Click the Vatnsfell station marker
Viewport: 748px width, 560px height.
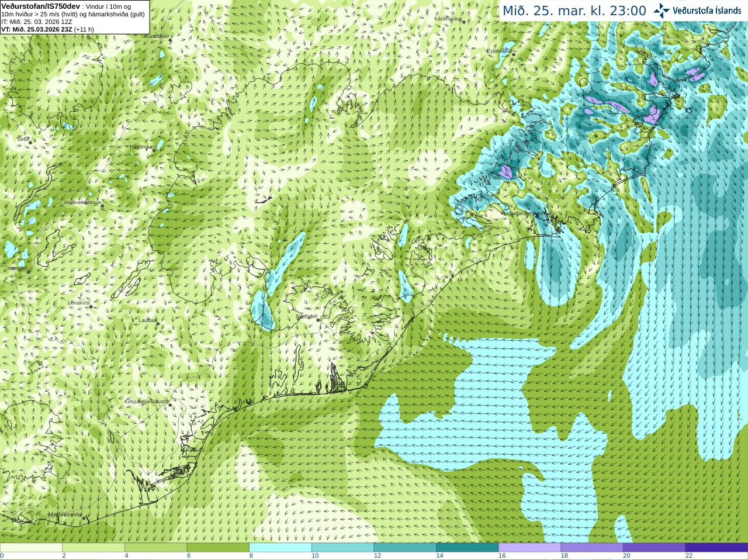click(28, 272)
